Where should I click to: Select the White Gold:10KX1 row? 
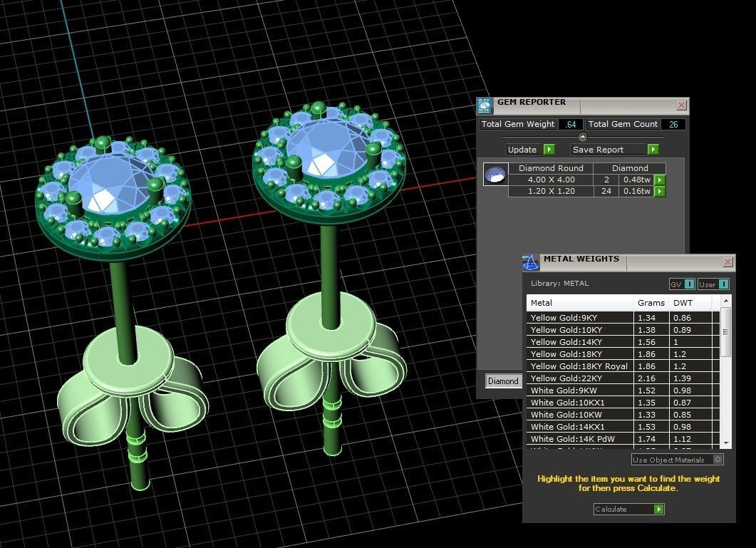coord(623,403)
